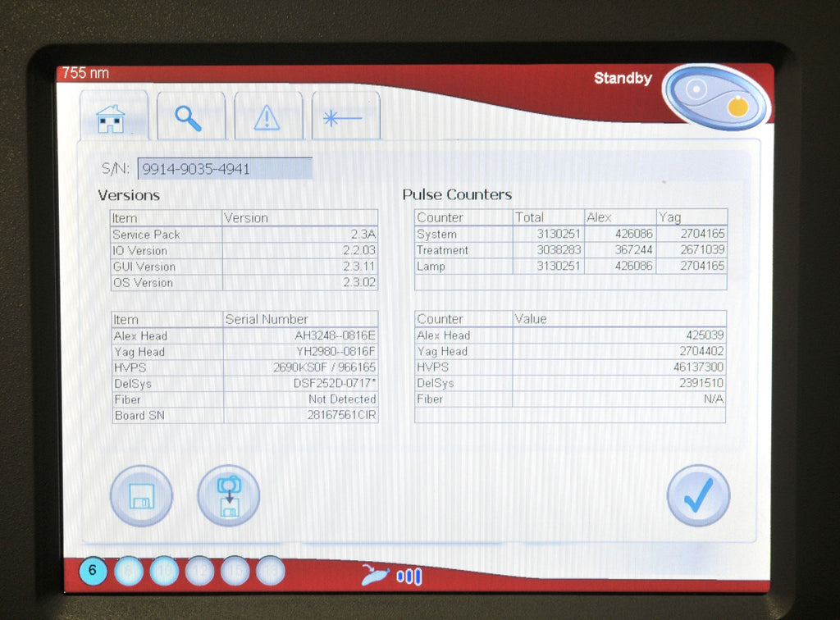Tap DelSys counter value 2391510
The image size is (840, 620).
[x=702, y=383]
